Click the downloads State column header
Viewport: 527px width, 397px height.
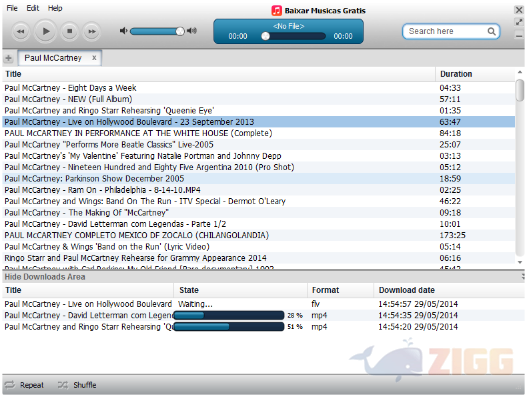click(x=240, y=290)
